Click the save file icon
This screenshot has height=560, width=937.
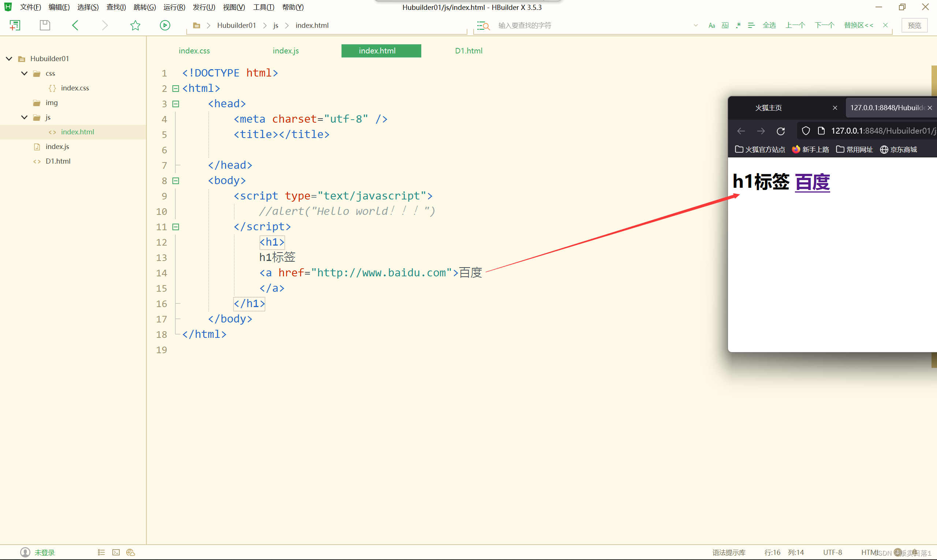coord(45,25)
